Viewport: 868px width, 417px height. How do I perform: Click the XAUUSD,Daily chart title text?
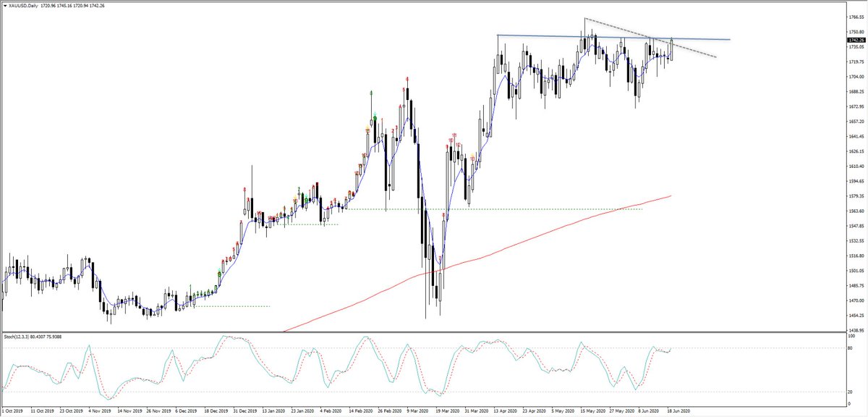[x=24, y=7]
